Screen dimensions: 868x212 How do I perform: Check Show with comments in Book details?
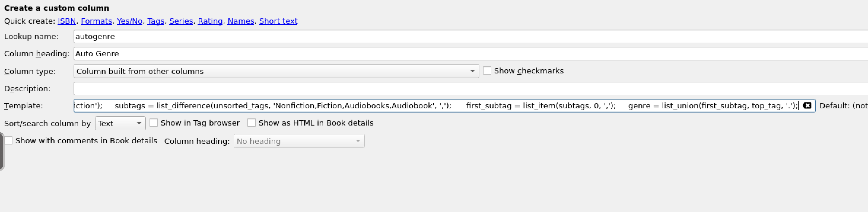(x=8, y=140)
